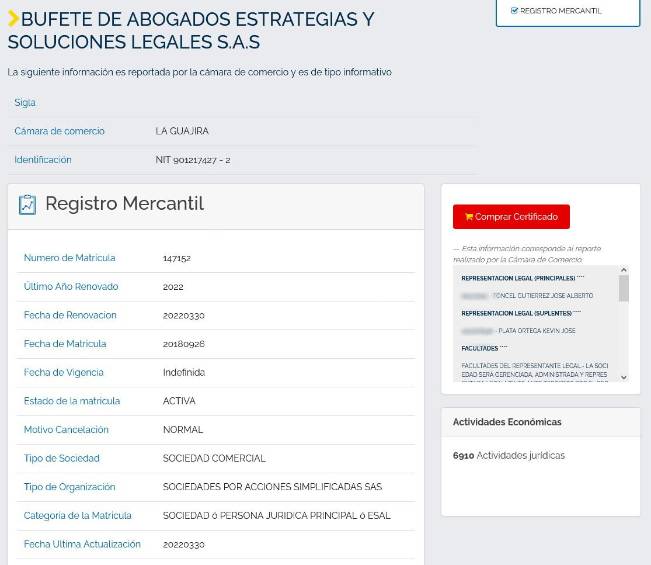Screen dimensions: 651x565
Task: Select the Ultimo Año Renovado label
Action: point(71,286)
